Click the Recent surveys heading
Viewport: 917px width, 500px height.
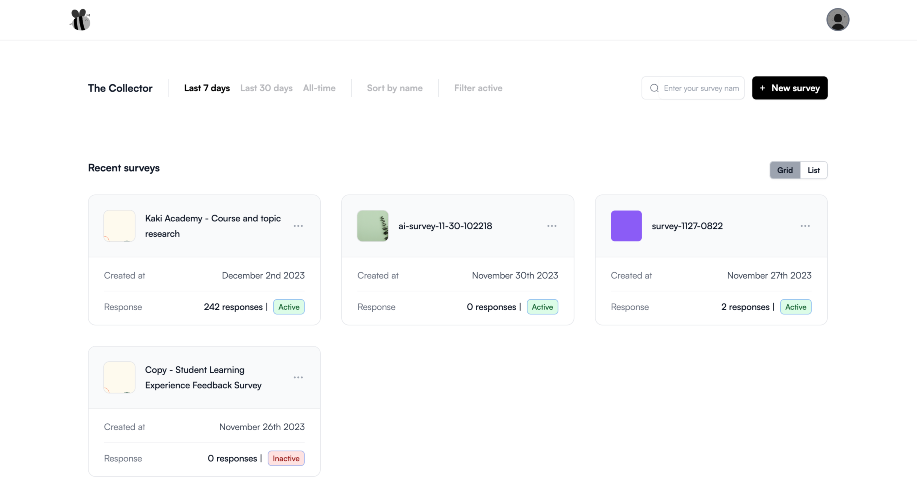tap(124, 168)
